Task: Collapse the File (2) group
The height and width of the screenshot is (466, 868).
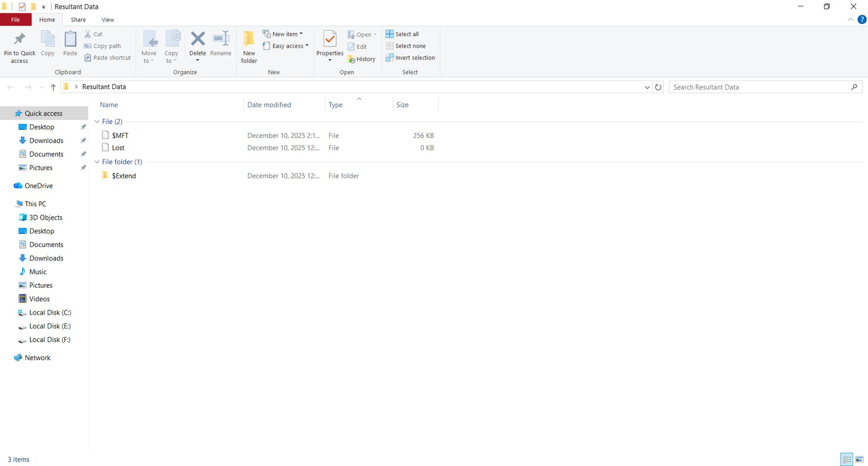Action: tap(97, 121)
